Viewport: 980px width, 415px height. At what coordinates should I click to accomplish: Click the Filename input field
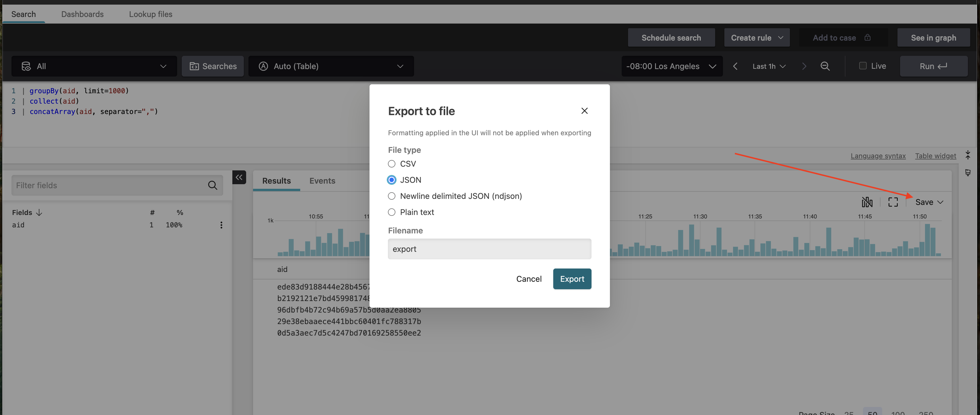[x=489, y=249]
